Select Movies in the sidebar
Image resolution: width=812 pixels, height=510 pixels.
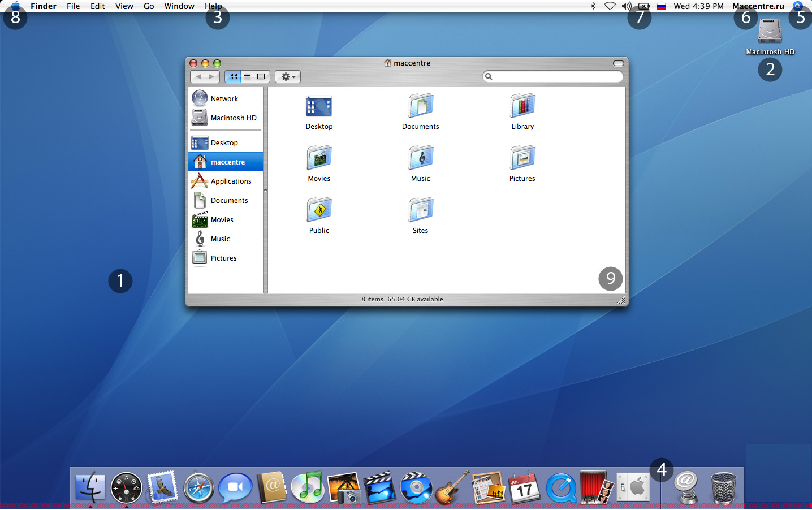[226, 219]
